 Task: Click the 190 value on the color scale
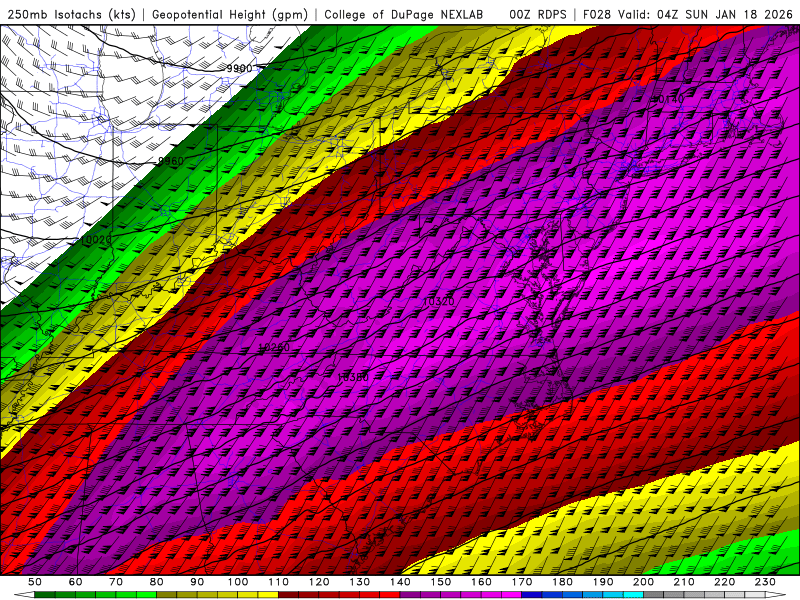point(604,582)
